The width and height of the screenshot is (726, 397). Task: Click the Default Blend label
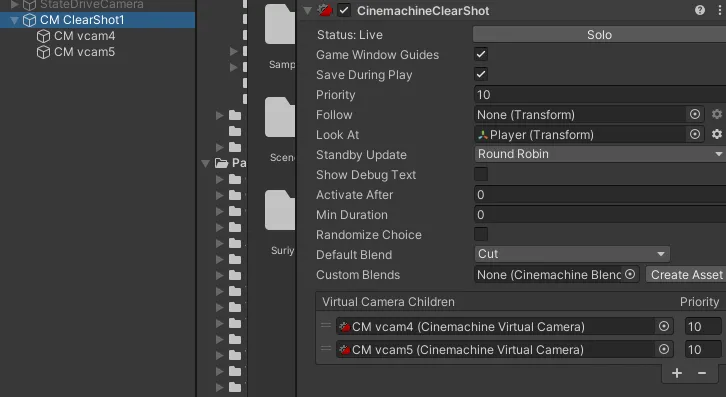coord(354,255)
